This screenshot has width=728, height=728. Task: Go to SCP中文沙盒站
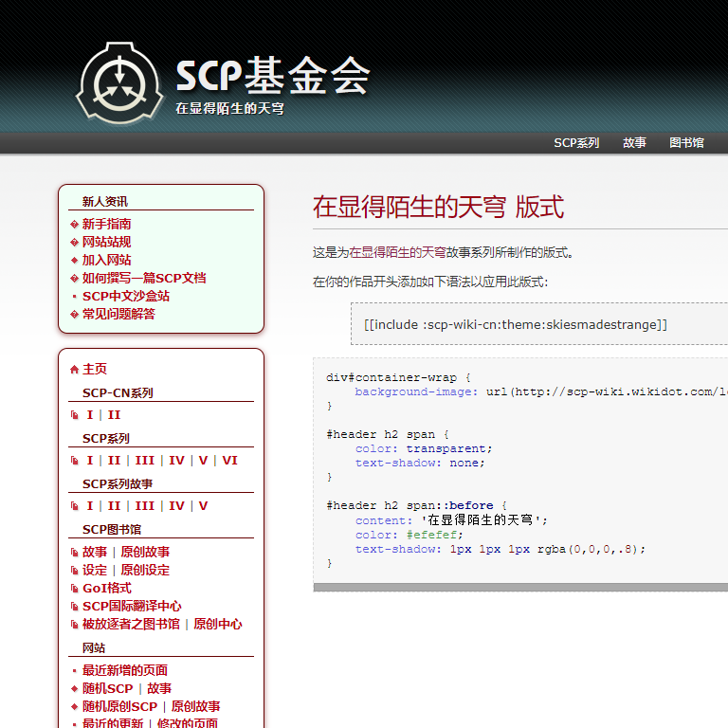125,296
